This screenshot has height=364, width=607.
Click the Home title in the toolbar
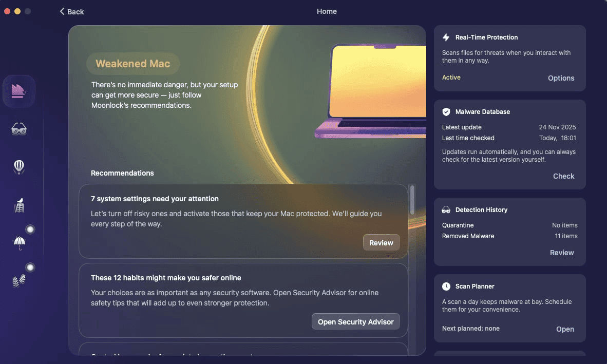click(327, 11)
